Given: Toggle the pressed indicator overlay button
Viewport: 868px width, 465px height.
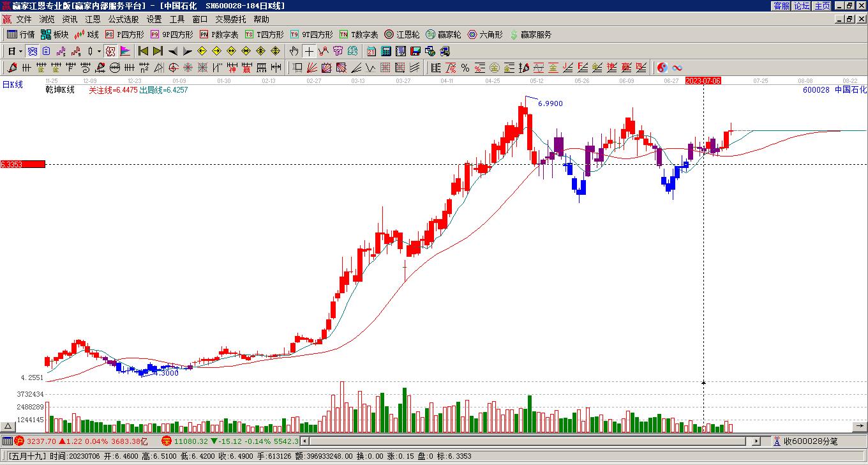Looking at the screenshot, I should click(110, 51).
